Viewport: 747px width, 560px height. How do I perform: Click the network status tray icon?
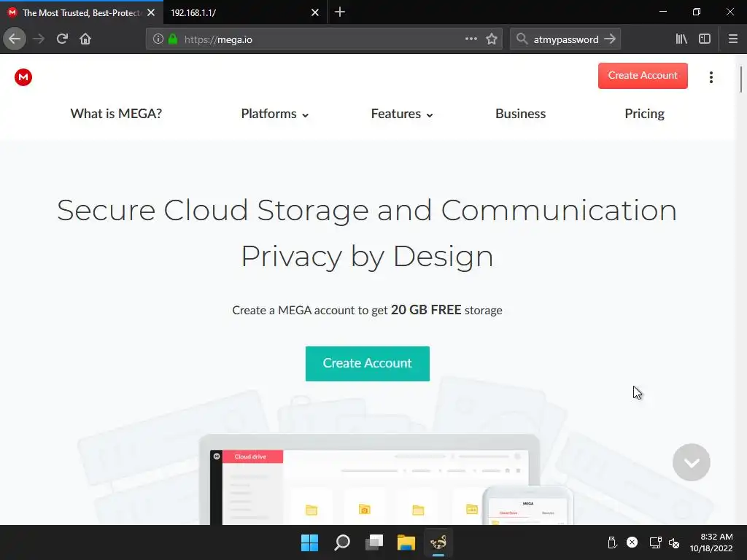[656, 542]
